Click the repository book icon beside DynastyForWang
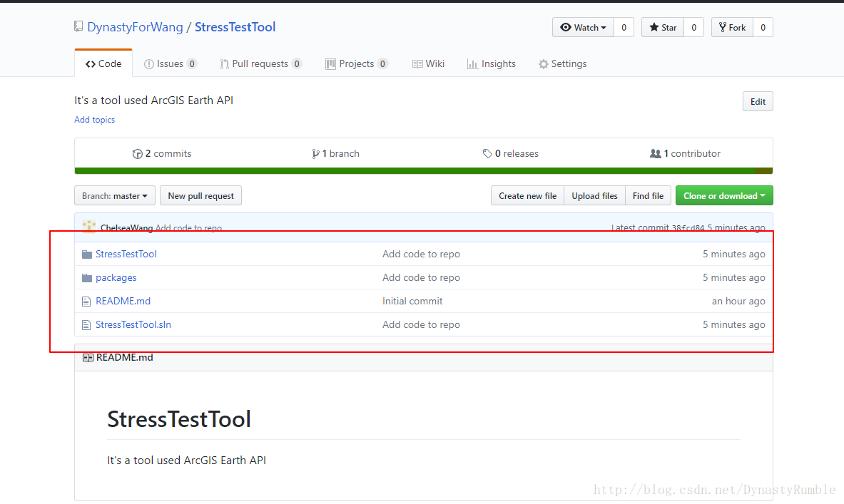This screenshot has height=504, width=844. point(78,26)
